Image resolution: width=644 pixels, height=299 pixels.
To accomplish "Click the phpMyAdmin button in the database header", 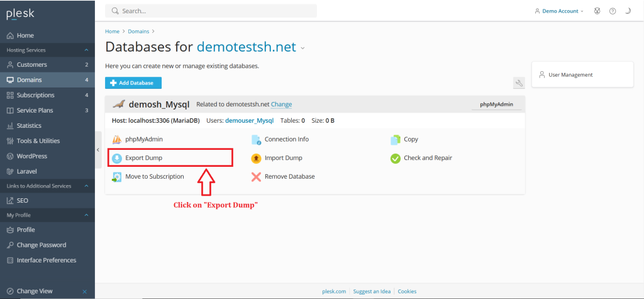I will (497, 104).
